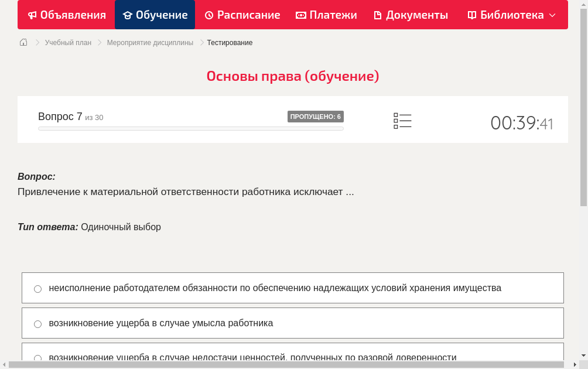Open the question list overview icon

(x=402, y=120)
